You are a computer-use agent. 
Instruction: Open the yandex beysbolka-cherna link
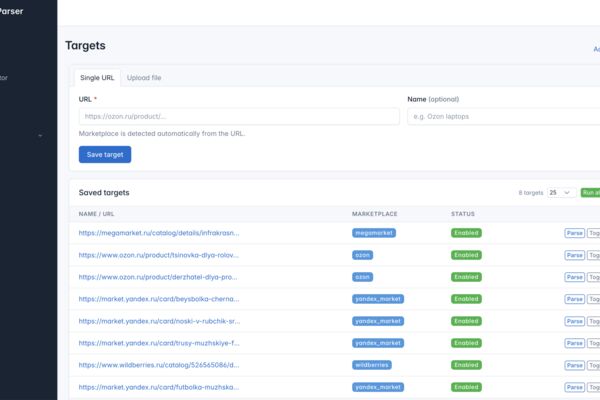(159, 299)
